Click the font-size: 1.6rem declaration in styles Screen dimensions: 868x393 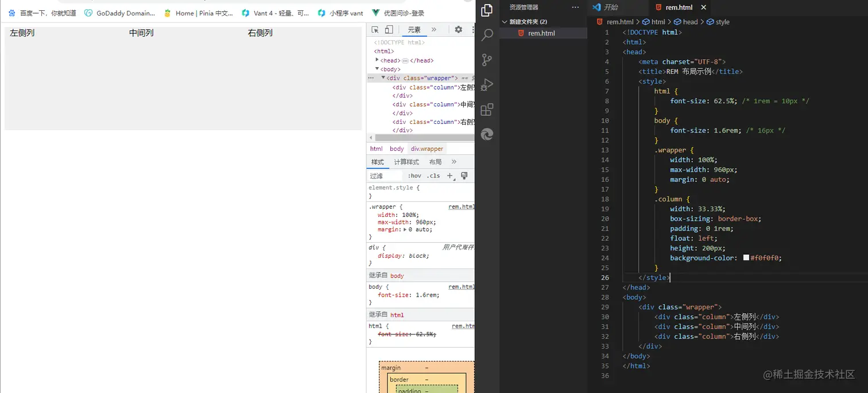408,295
